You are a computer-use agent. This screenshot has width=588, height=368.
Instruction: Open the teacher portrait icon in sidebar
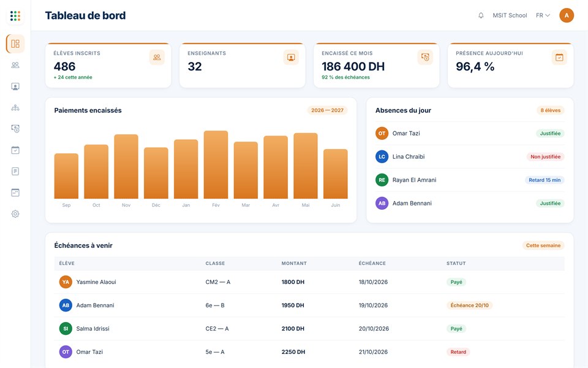point(15,86)
